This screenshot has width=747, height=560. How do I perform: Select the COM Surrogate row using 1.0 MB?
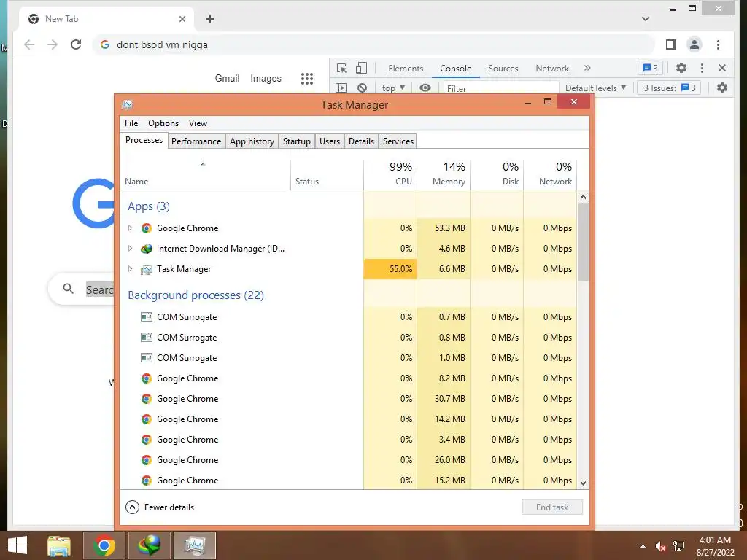coord(348,358)
